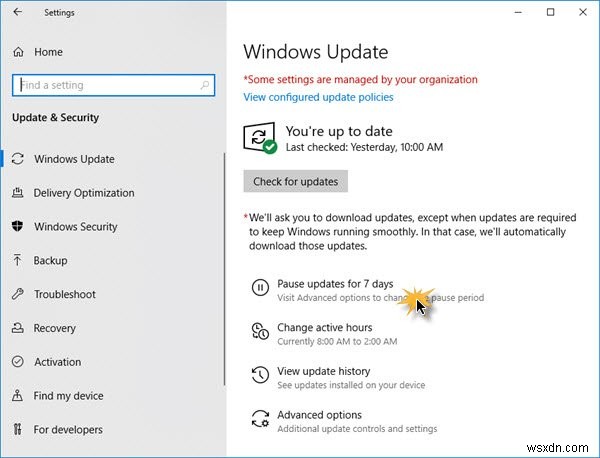600x458 pixels.
Task: Click the Recovery icon
Action: tap(18, 328)
